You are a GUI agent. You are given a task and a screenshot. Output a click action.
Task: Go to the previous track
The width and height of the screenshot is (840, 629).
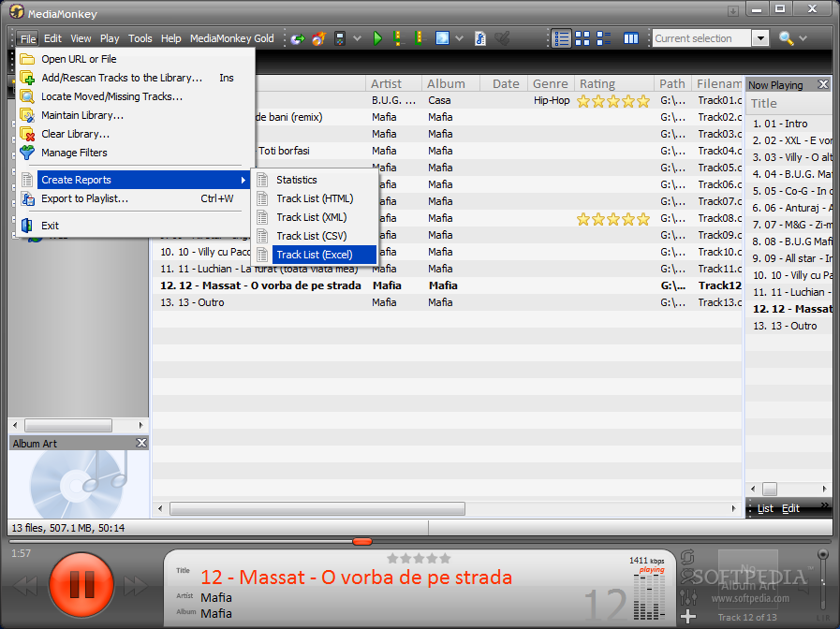tap(25, 586)
